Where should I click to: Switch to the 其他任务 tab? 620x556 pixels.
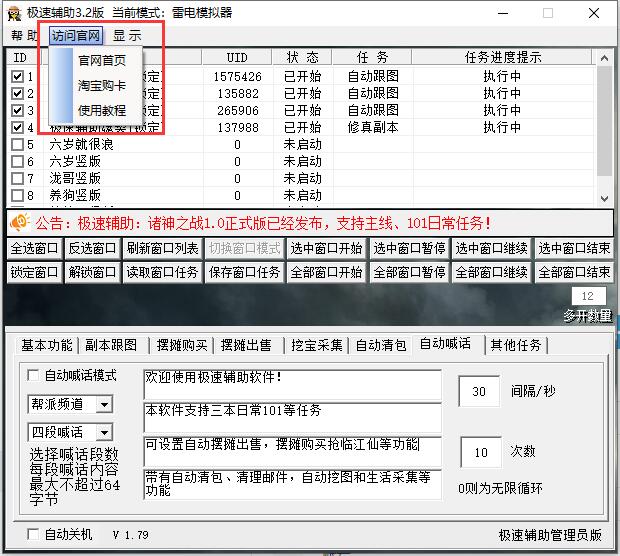coord(516,345)
